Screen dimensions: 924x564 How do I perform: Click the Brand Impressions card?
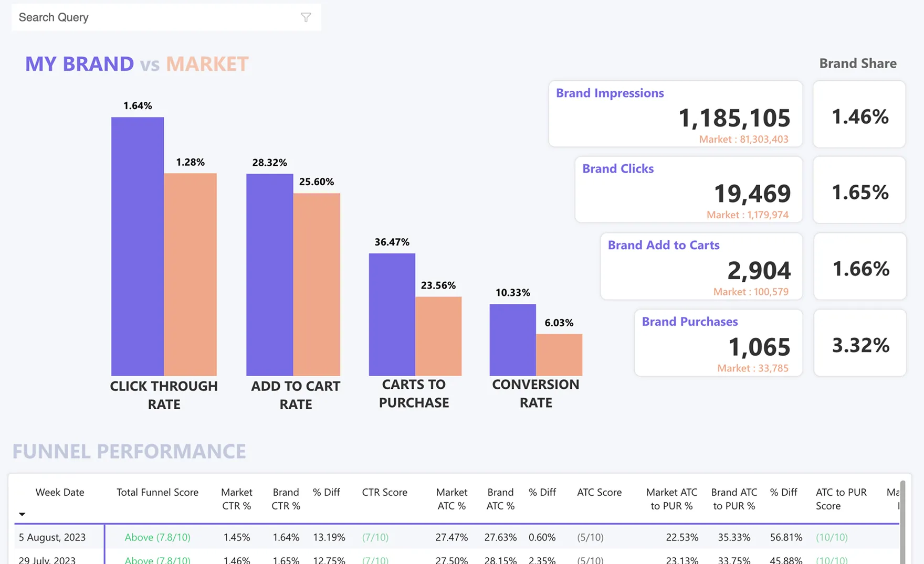(x=676, y=114)
